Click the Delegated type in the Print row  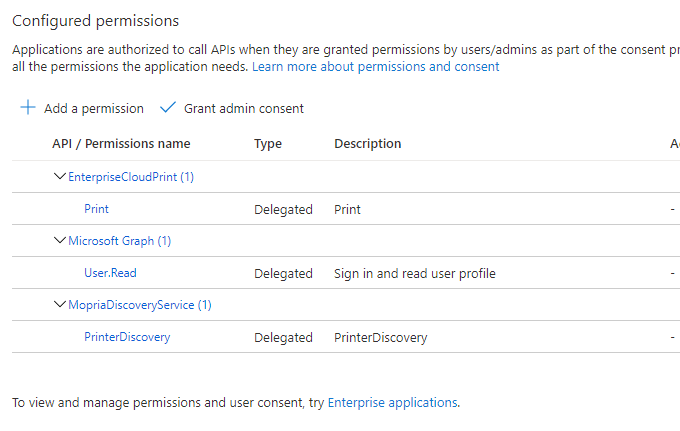pyautogui.click(x=283, y=209)
